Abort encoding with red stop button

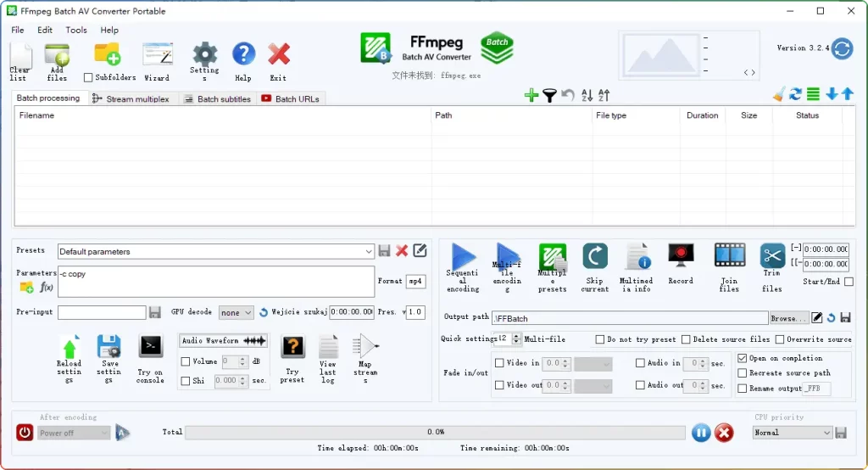click(x=724, y=433)
